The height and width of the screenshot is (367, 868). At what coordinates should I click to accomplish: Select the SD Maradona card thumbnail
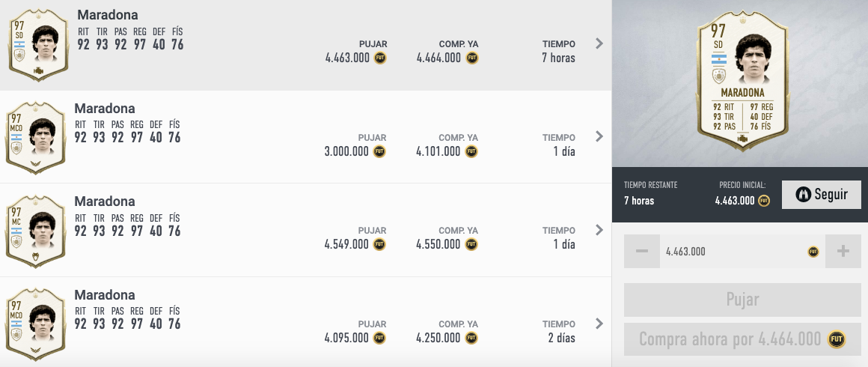38,45
